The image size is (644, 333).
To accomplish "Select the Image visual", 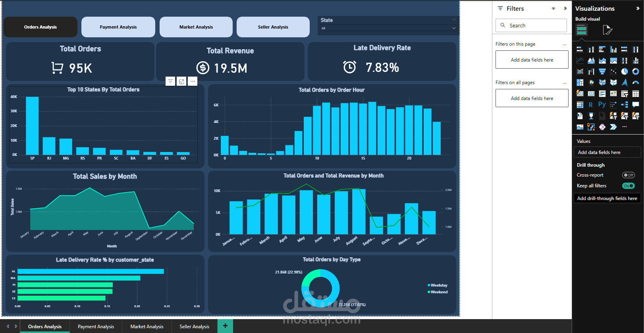I will point(580,127).
